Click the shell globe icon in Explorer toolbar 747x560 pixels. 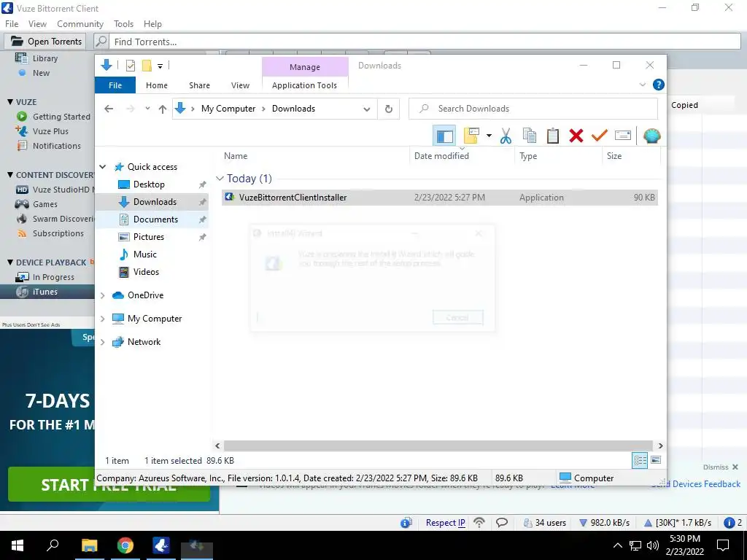pos(651,136)
